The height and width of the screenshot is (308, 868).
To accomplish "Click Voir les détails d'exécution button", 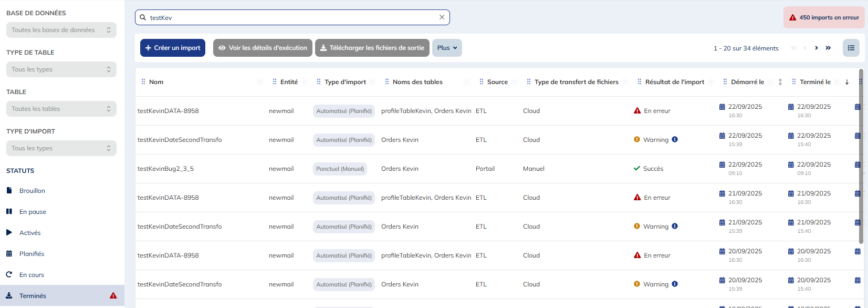I will 263,48.
